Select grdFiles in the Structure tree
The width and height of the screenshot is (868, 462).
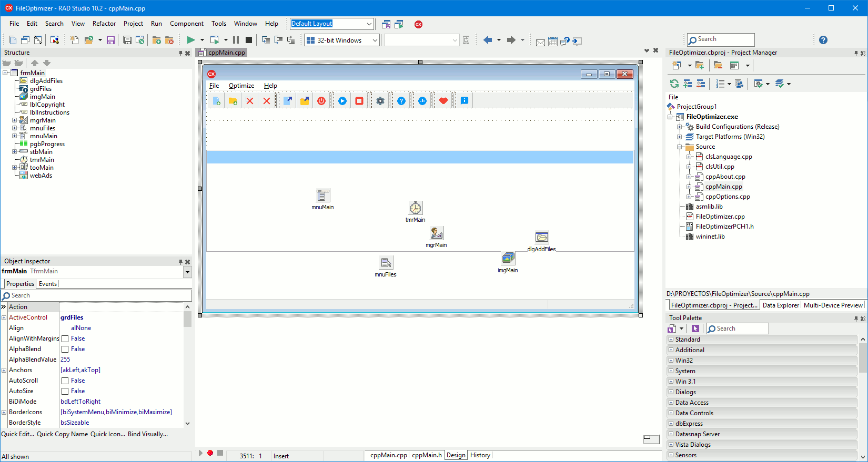41,89
